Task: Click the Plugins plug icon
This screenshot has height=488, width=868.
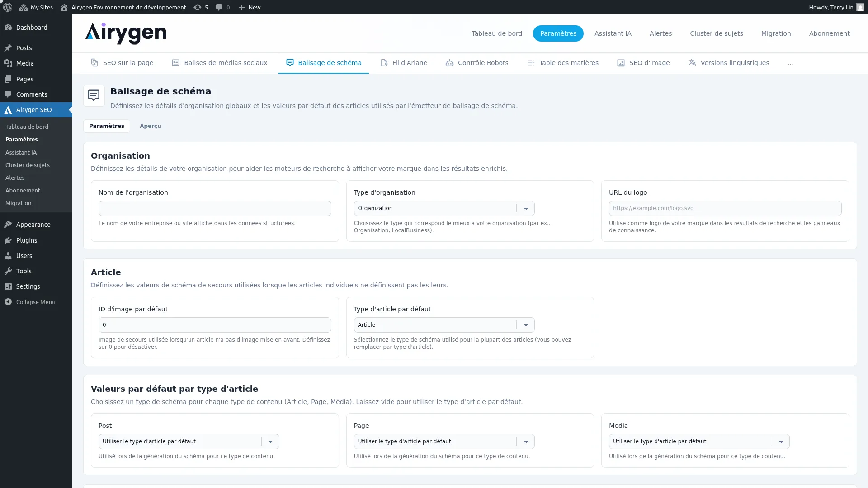Action: tap(8, 240)
